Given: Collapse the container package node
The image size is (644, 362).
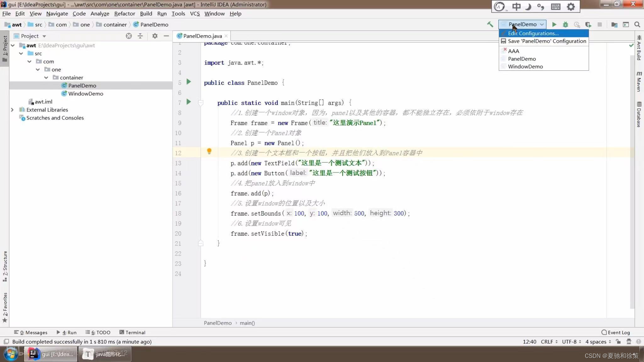Looking at the screenshot, I should tap(46, 77).
